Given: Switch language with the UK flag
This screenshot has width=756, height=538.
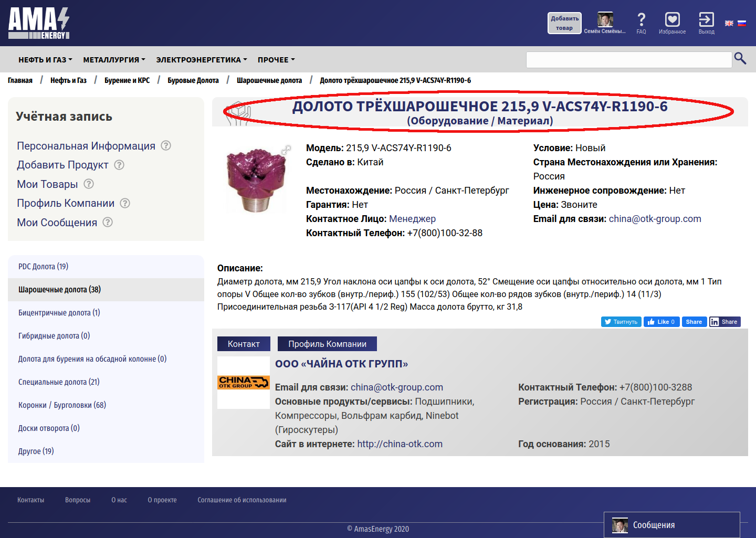Looking at the screenshot, I should (729, 23).
